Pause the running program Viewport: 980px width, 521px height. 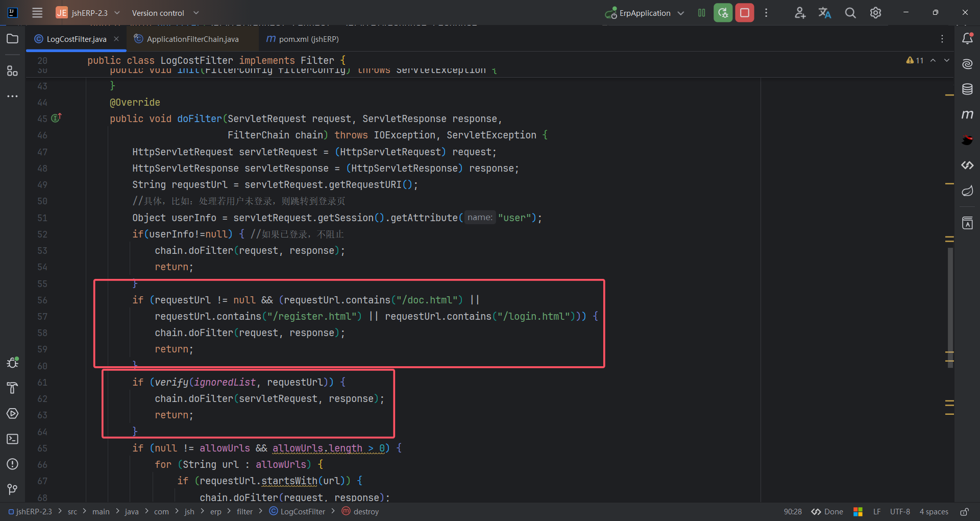702,13
